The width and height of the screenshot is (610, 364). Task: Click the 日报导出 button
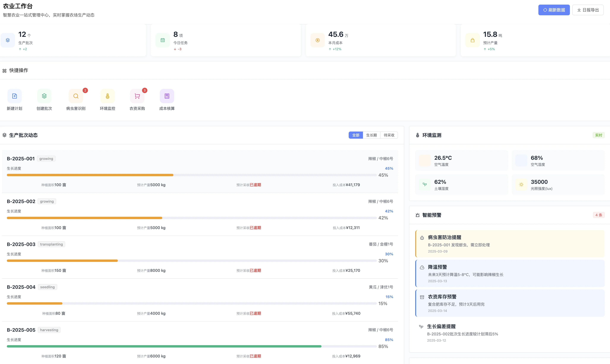coord(588,10)
